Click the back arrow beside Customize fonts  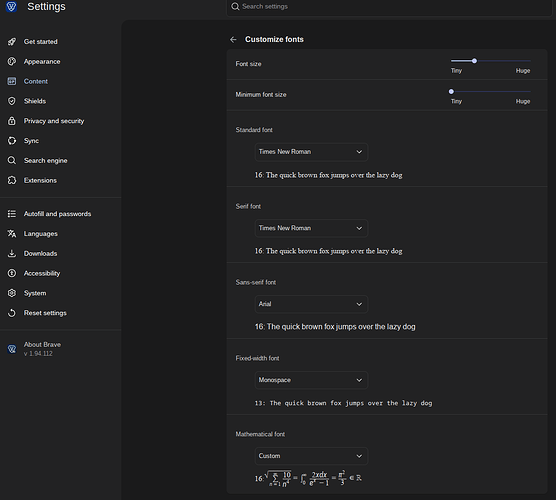coord(233,39)
